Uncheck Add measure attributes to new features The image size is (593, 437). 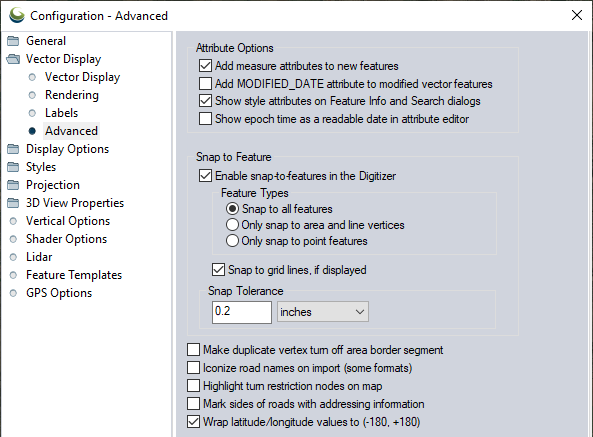click(205, 66)
